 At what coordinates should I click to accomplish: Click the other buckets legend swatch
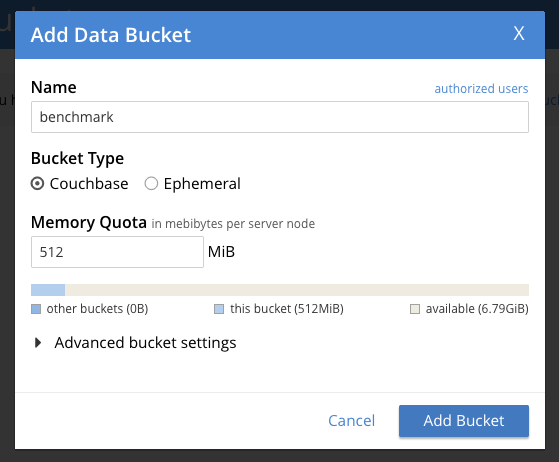[36, 309]
